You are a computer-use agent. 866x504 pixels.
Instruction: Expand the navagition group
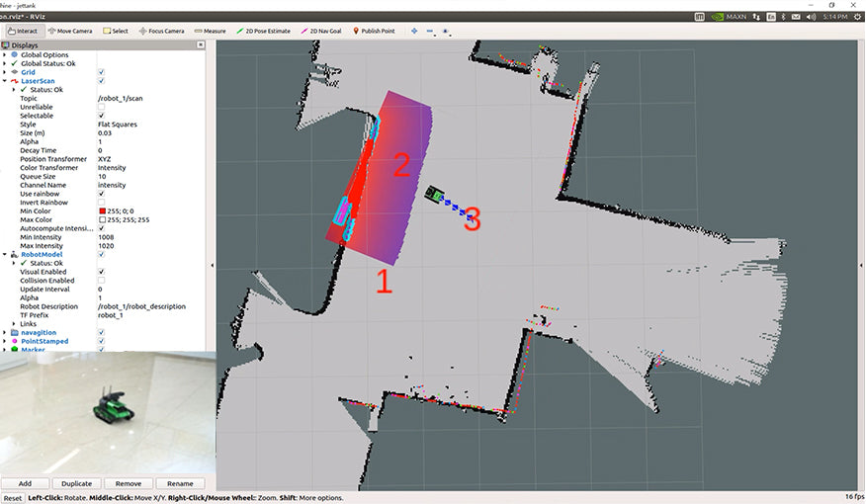5,332
